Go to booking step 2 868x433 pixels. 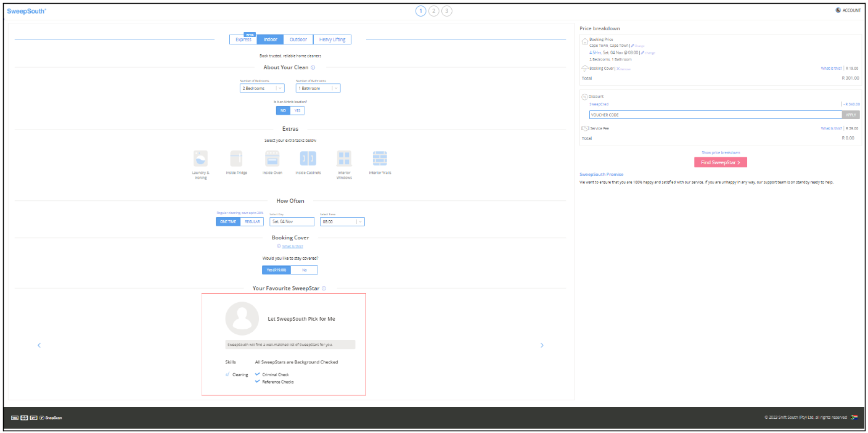(x=434, y=10)
